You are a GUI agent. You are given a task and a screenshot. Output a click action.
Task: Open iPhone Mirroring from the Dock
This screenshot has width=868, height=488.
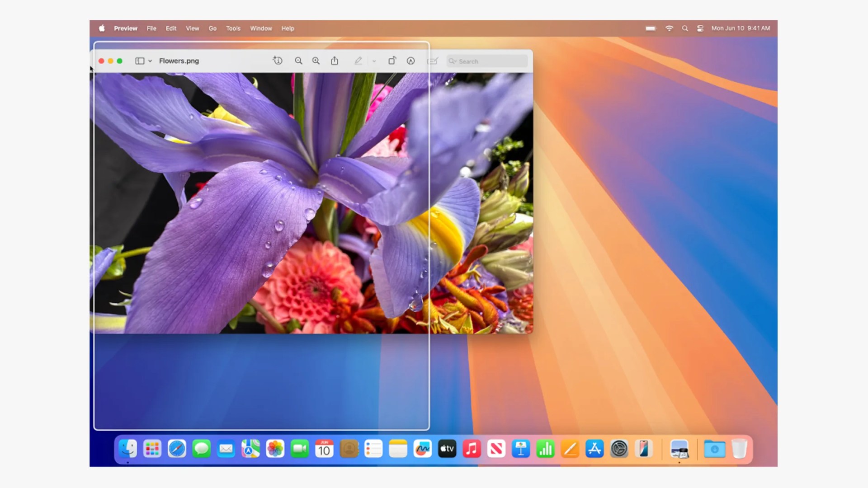644,449
